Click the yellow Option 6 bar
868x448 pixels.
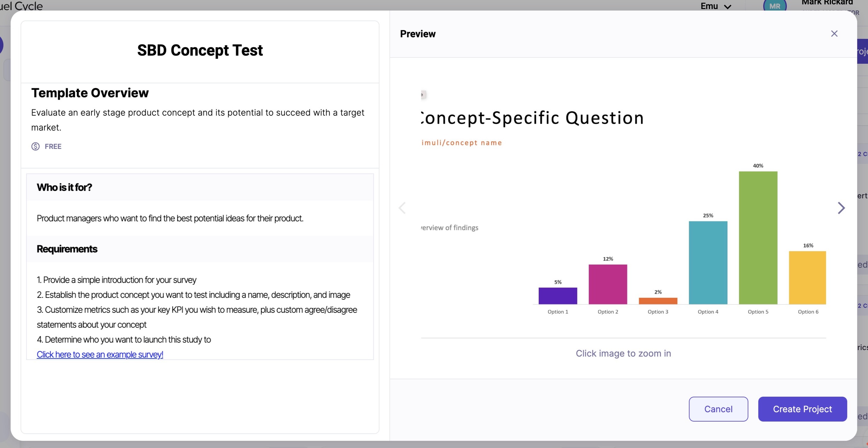807,278
